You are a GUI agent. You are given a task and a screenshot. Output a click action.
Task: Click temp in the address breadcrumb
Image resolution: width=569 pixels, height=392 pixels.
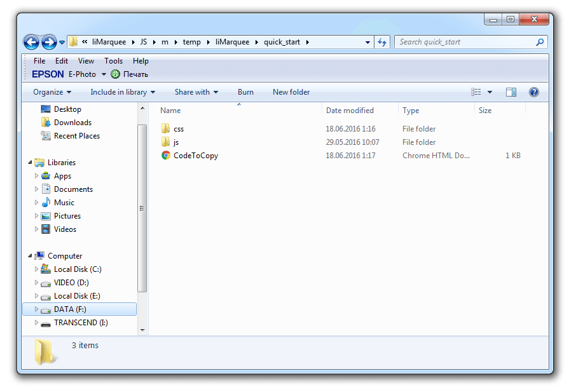(191, 42)
